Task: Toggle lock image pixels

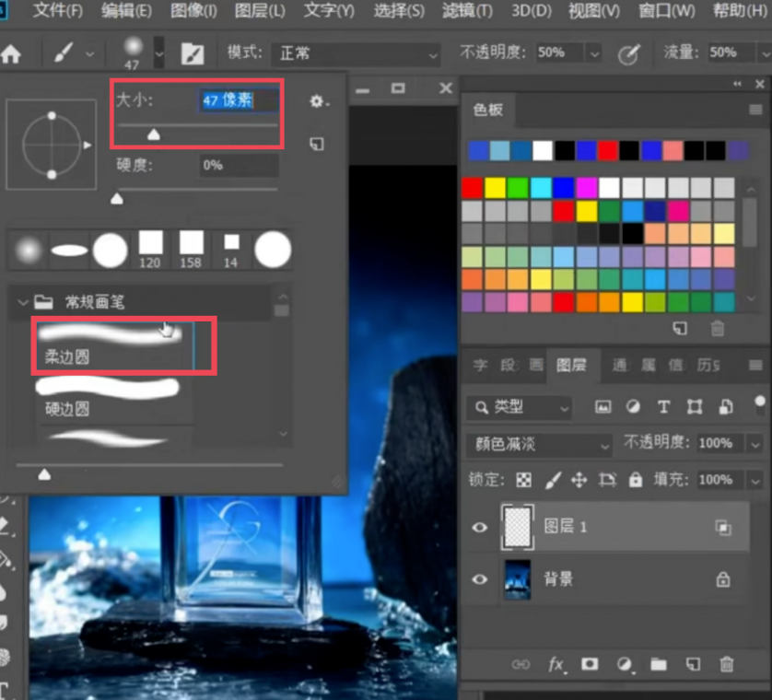Action: (553, 480)
